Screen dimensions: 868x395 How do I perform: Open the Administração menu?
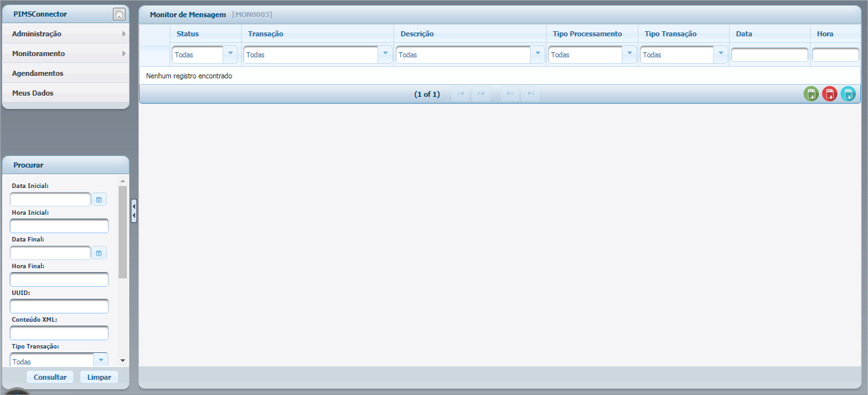click(x=66, y=34)
